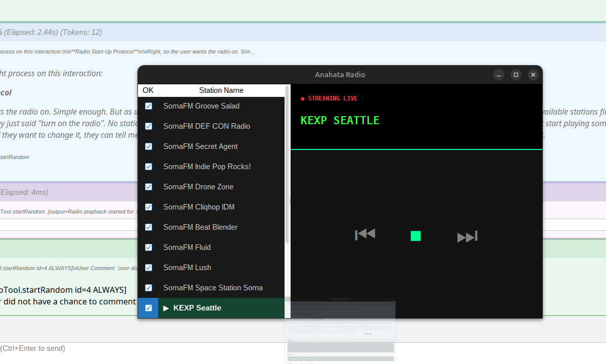The width and height of the screenshot is (606, 364).
Task: Pick the SomaFM Lush station
Action: 187,268
